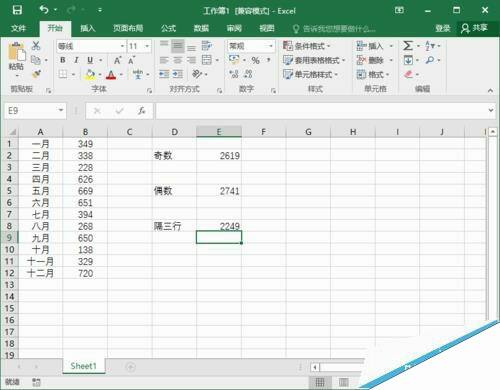The image size is (500, 390).
Task: Toggle Underline formatting
Action: point(90,60)
